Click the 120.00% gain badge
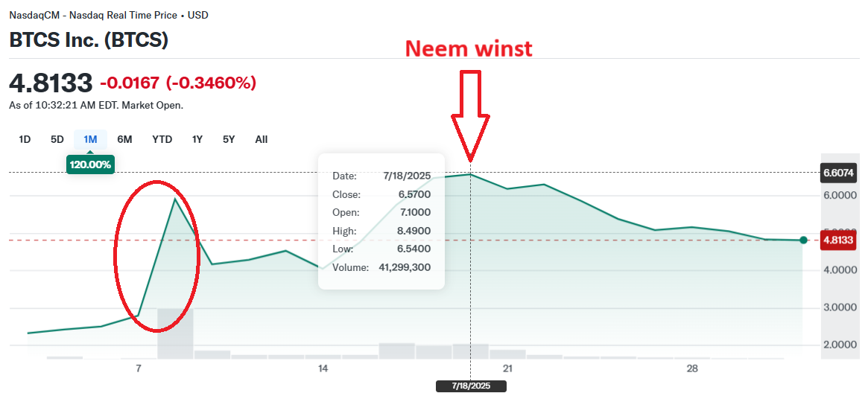The height and width of the screenshot is (396, 868). pos(90,165)
